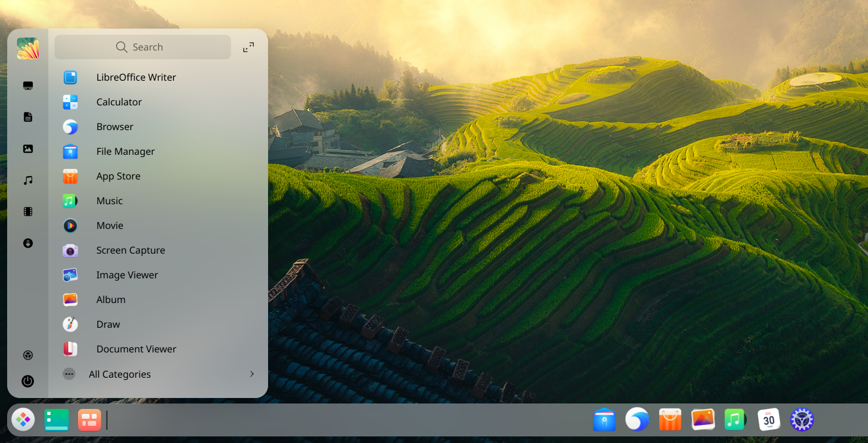This screenshot has width=868, height=443.
Task: Open Draw application entry
Action: (108, 324)
